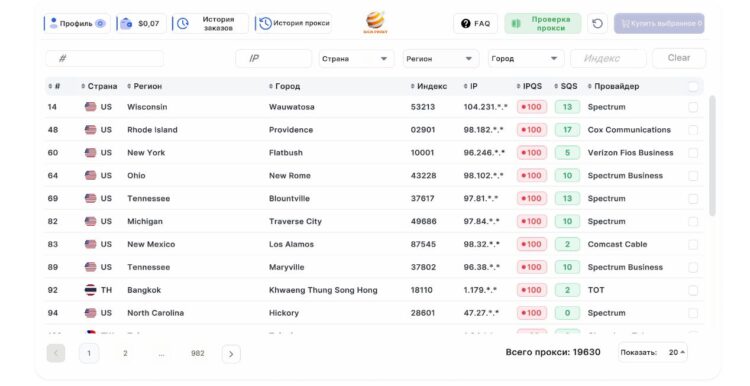The image size is (750, 386).
Task: Click the table vertical scrollbar
Action: [x=712, y=155]
